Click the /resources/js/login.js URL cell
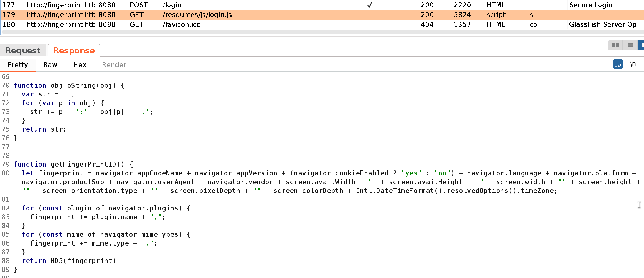Viewport: 644px width, 278px height. tap(197, 15)
